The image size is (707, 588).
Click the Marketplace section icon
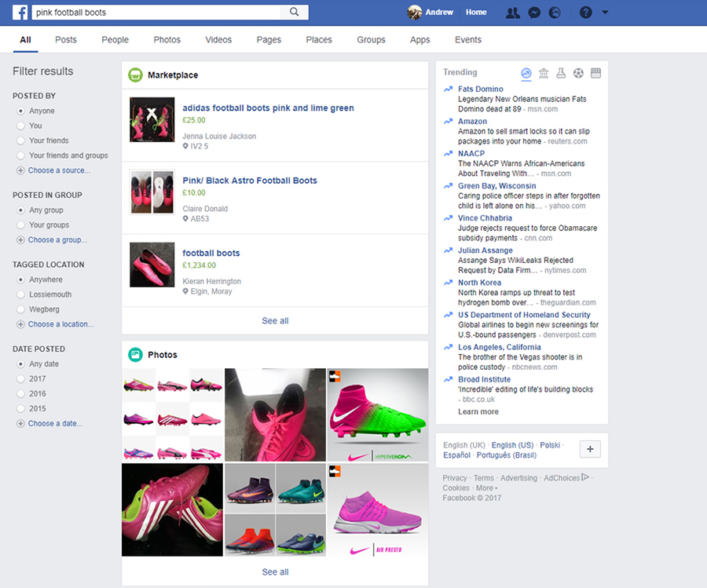135,75
